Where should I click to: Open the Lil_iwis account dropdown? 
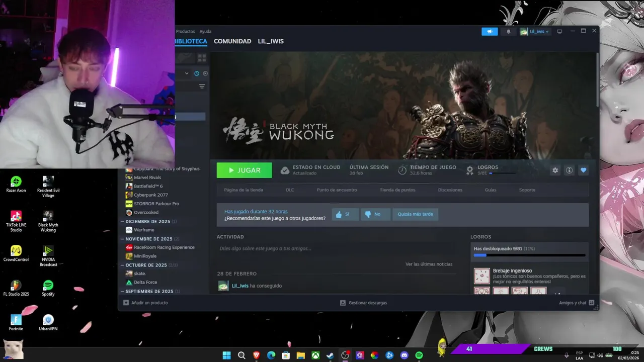[x=534, y=31]
